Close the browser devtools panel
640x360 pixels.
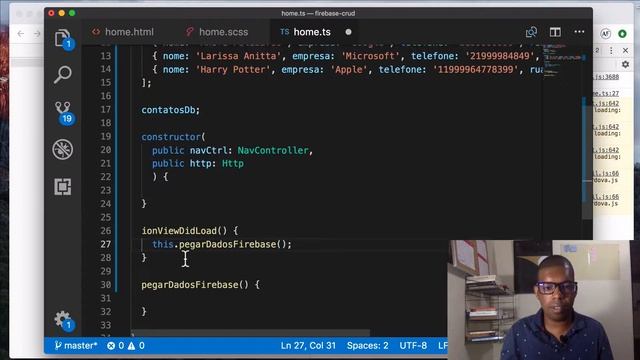tap(626, 50)
